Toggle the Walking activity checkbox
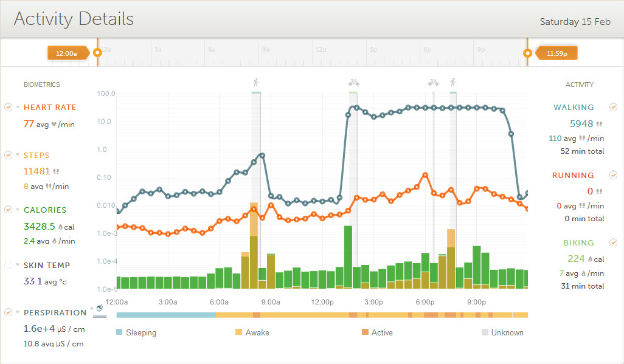This screenshot has height=364, width=624. tap(613, 107)
